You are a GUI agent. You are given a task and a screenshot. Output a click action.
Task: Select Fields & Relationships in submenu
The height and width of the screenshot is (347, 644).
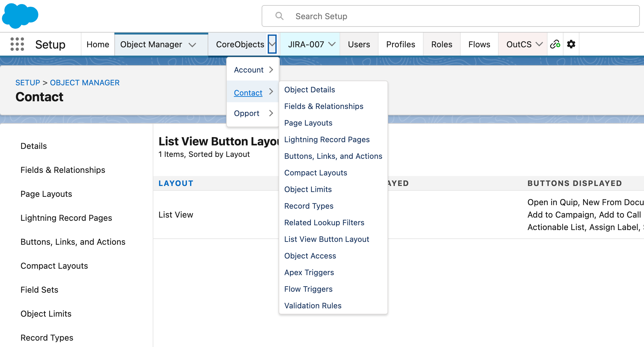(324, 106)
